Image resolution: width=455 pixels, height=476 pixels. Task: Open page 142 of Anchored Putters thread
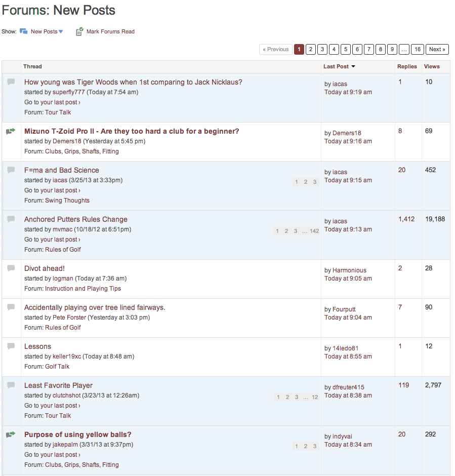(x=314, y=231)
